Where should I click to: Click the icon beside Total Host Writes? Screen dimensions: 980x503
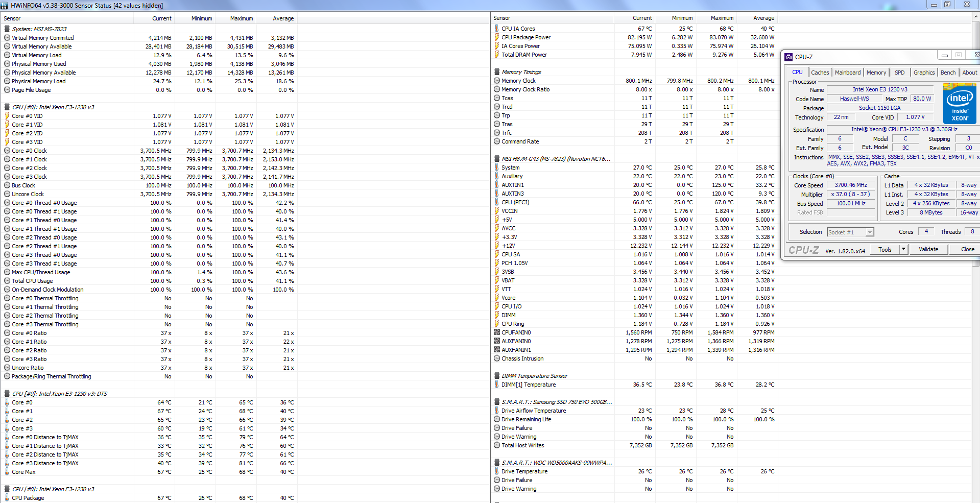pyautogui.click(x=497, y=445)
